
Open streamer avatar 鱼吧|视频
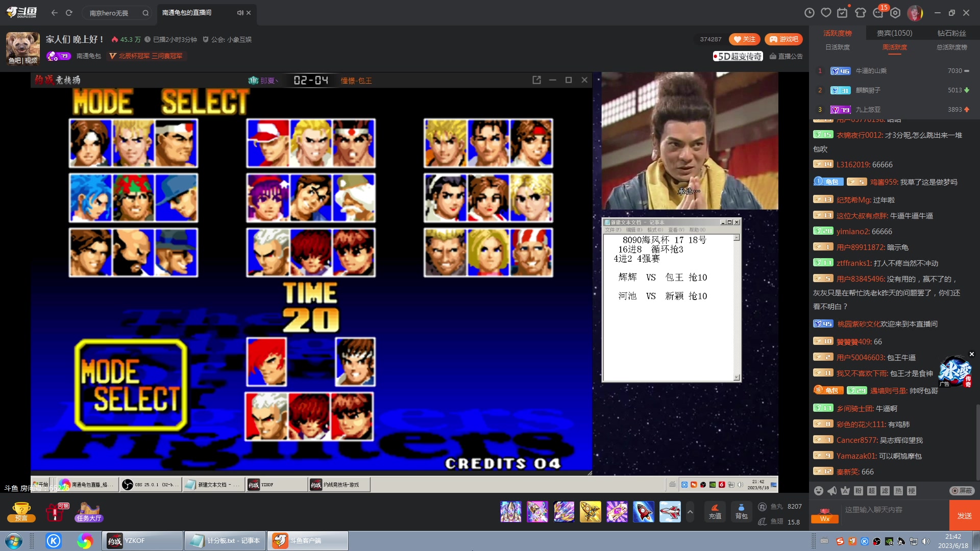(22, 48)
